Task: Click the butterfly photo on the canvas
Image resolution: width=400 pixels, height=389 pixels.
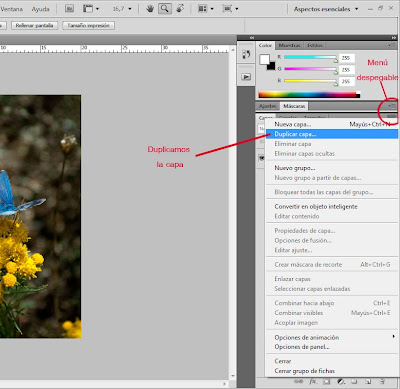Action: tap(40, 217)
